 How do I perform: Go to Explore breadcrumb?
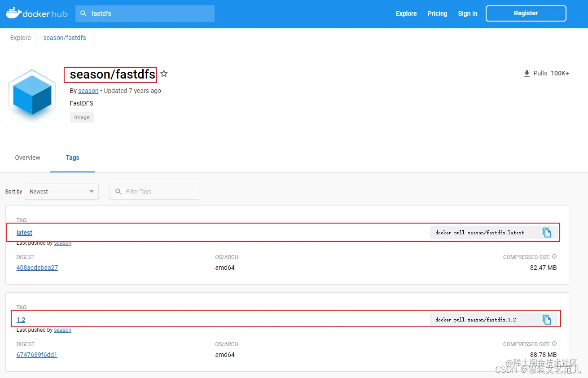click(x=21, y=38)
